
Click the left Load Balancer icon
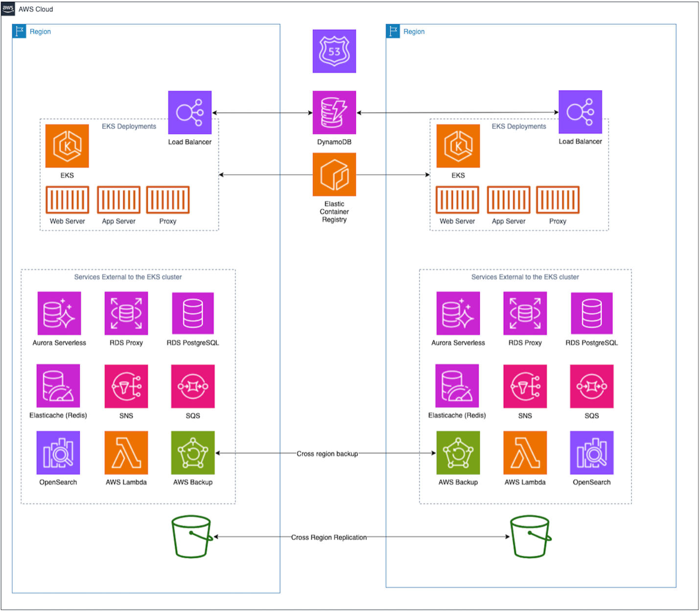coord(189,112)
